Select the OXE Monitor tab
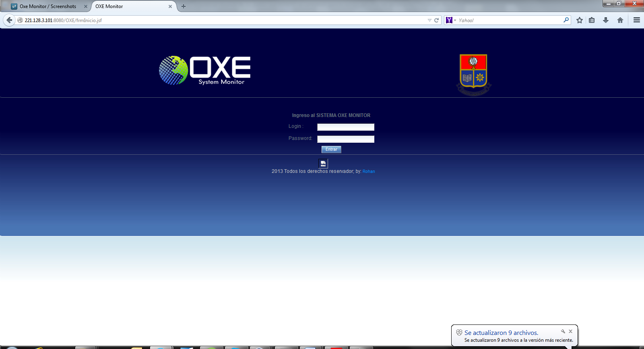The height and width of the screenshot is (349, 644). [x=134, y=6]
